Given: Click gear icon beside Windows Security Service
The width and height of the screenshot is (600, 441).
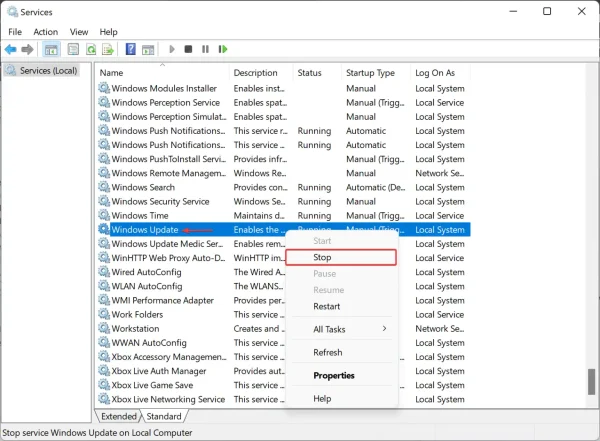Looking at the screenshot, I should pos(104,201).
